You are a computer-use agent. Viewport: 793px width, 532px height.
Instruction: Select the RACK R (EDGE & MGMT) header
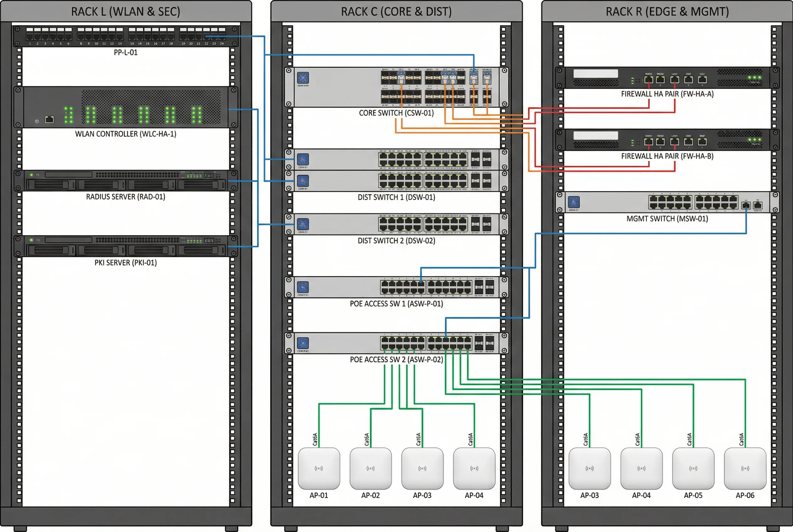(667, 11)
